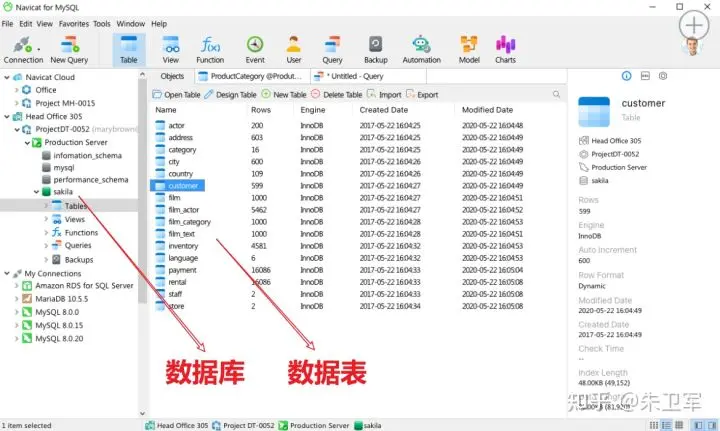Expand the Project MH-0015 node
The image size is (720, 431).
(x=17, y=103)
